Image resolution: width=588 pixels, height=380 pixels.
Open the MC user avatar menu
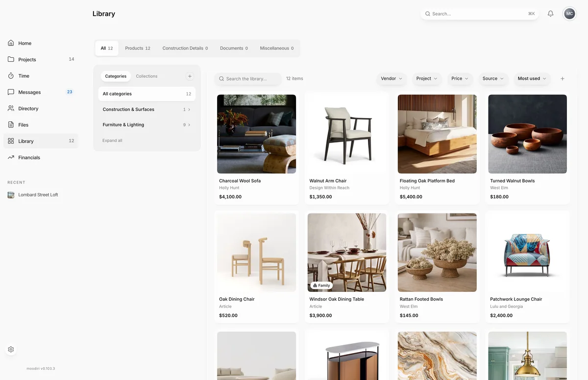tap(569, 14)
